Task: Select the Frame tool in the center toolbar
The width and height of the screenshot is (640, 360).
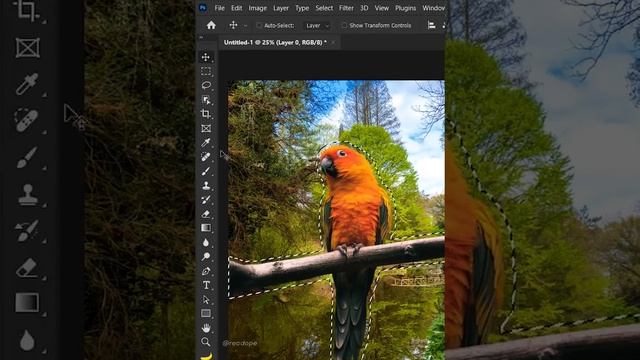Action: (206, 128)
